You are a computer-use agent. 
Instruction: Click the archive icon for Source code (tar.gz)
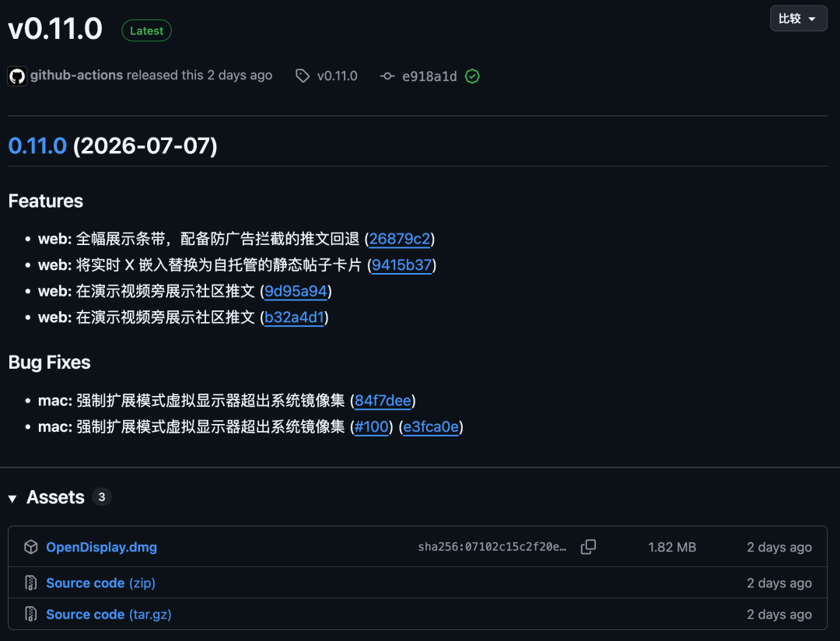[31, 614]
